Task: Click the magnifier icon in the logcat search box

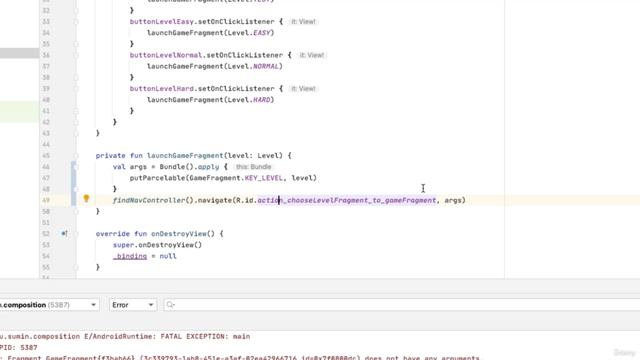Action: [x=171, y=304]
